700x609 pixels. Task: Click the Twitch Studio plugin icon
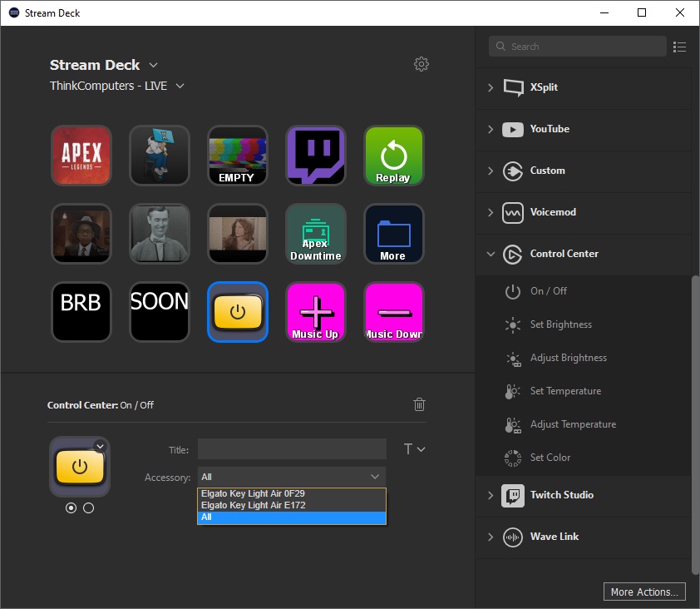tap(513, 496)
